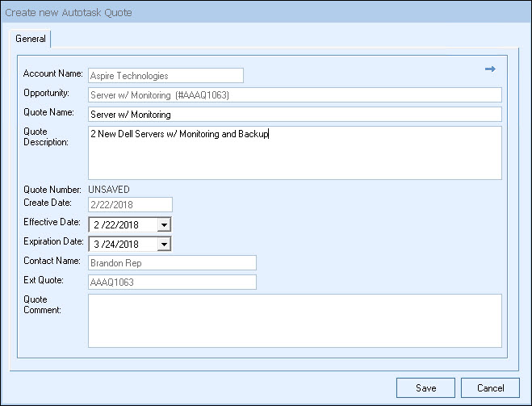Click the Expiration Date label
The height and width of the screenshot is (406, 532).
point(53,241)
